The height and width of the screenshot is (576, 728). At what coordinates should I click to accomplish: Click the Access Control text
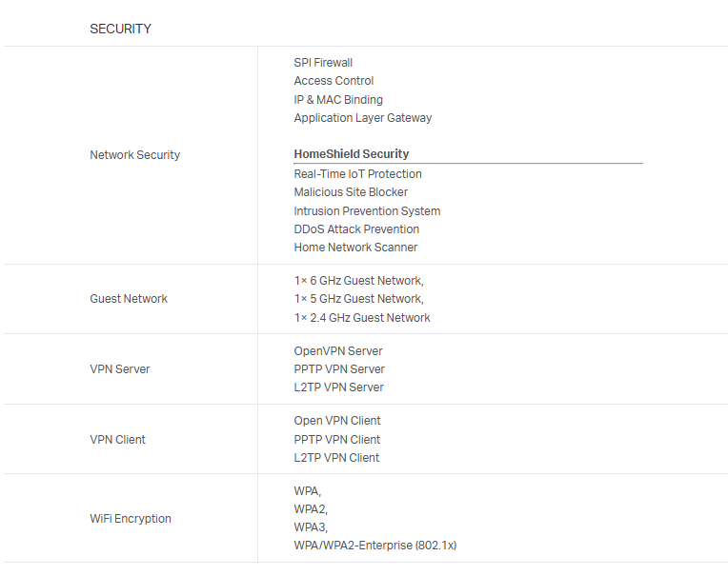pos(334,81)
